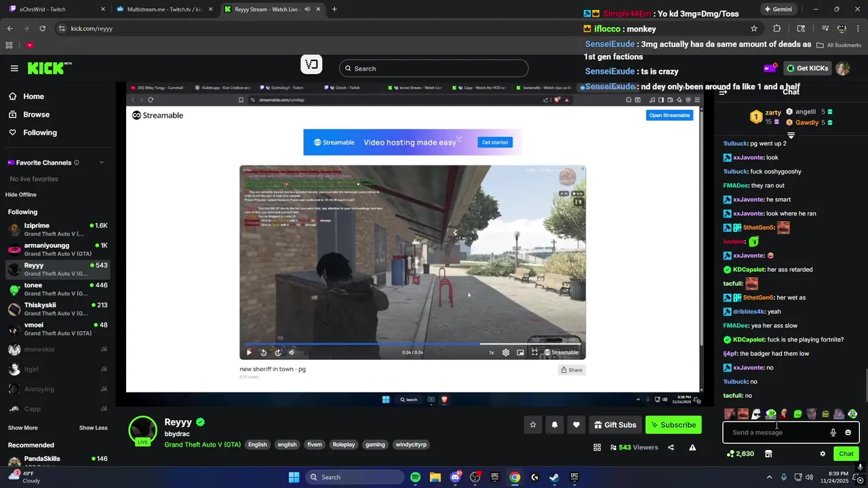Click Hide Offline link
868x488 pixels.
click(21, 195)
